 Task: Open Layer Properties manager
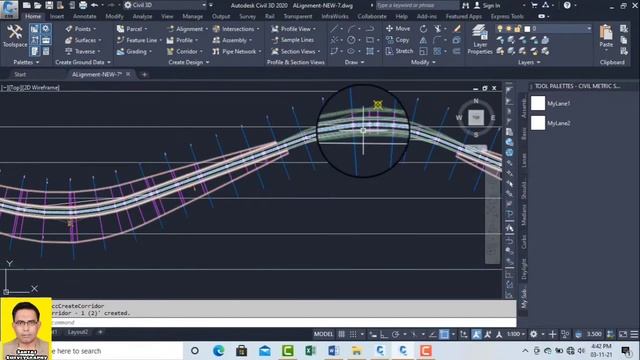tap(480, 40)
